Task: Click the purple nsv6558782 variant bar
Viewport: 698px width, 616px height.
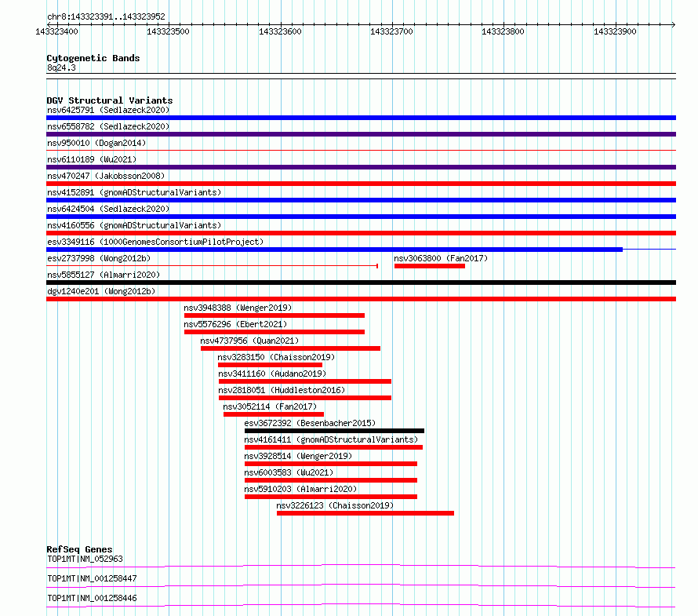Action: click(361, 134)
